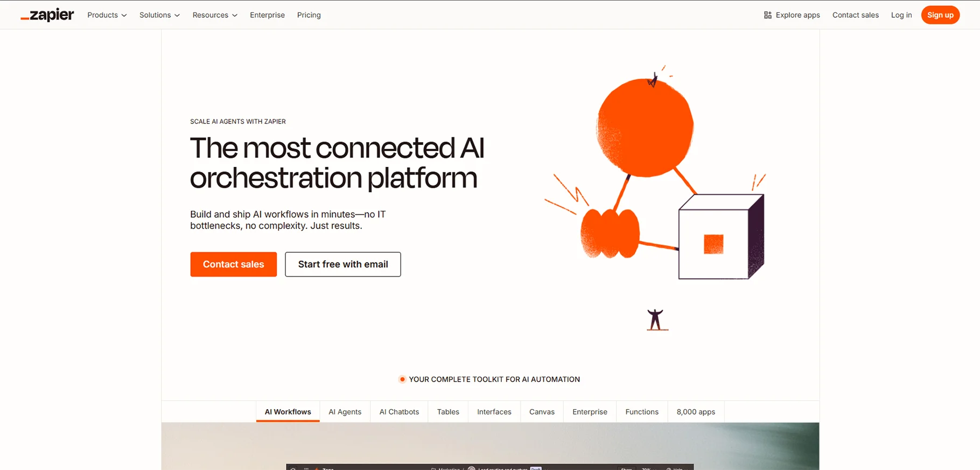Click the orange Contact sales hero button

point(234,264)
